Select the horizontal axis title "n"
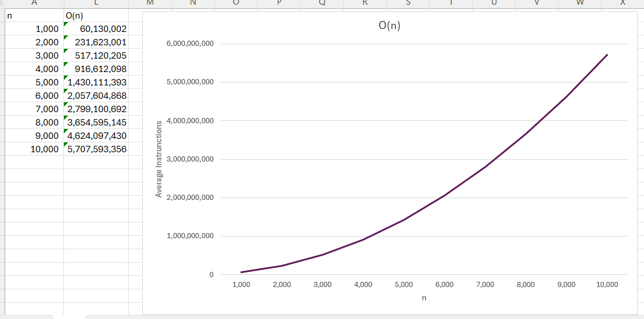644x319 pixels. [424, 298]
